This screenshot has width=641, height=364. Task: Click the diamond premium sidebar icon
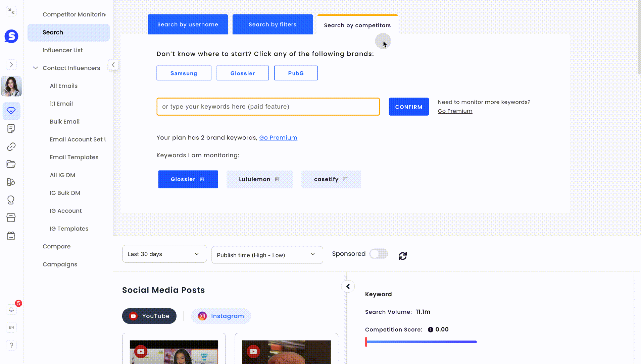tap(11, 111)
